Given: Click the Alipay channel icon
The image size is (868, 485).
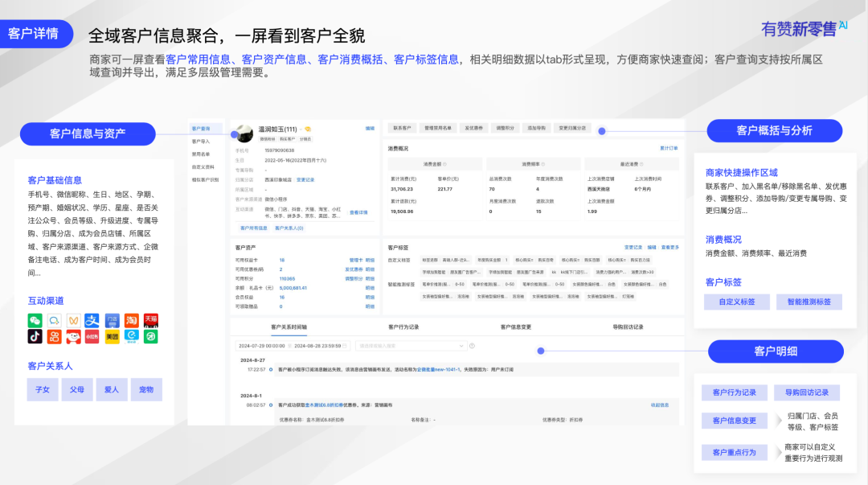Looking at the screenshot, I should [92, 320].
